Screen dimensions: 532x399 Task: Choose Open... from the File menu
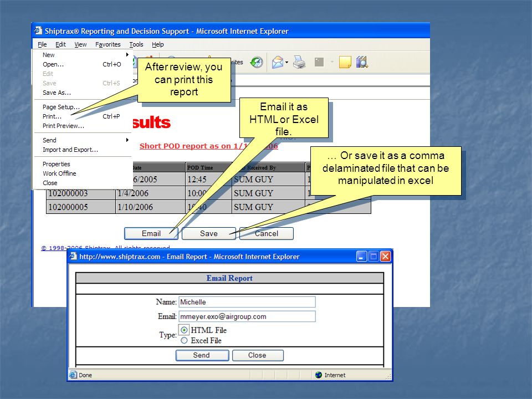point(83,64)
